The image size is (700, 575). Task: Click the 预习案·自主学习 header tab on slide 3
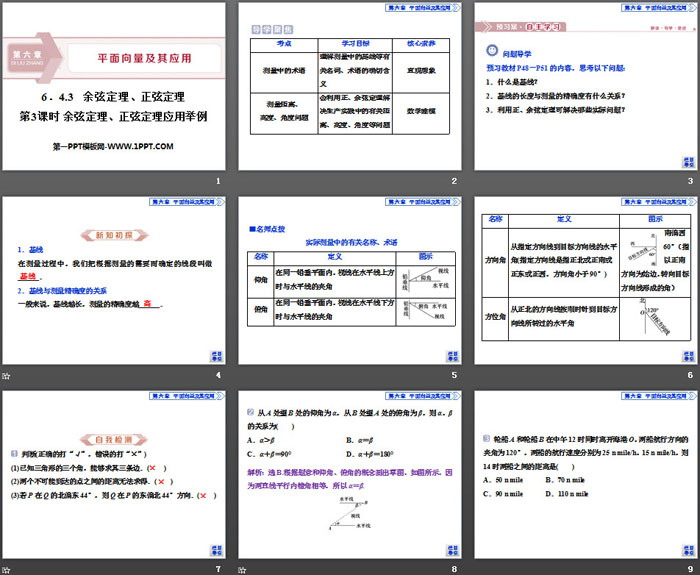click(x=521, y=27)
